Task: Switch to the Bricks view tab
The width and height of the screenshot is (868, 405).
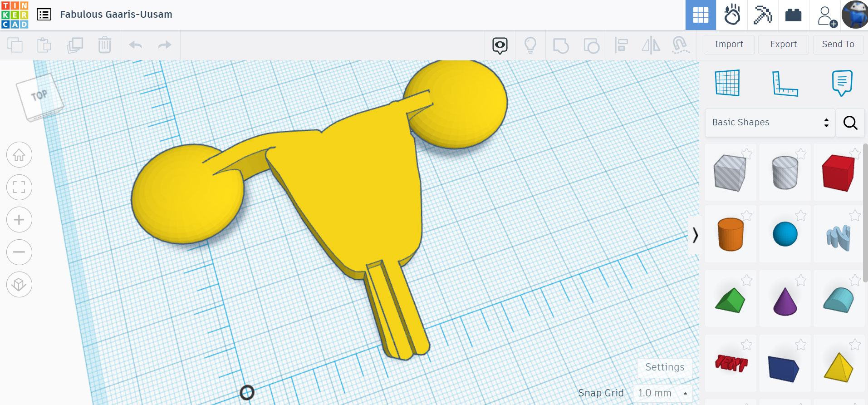Action: click(793, 15)
